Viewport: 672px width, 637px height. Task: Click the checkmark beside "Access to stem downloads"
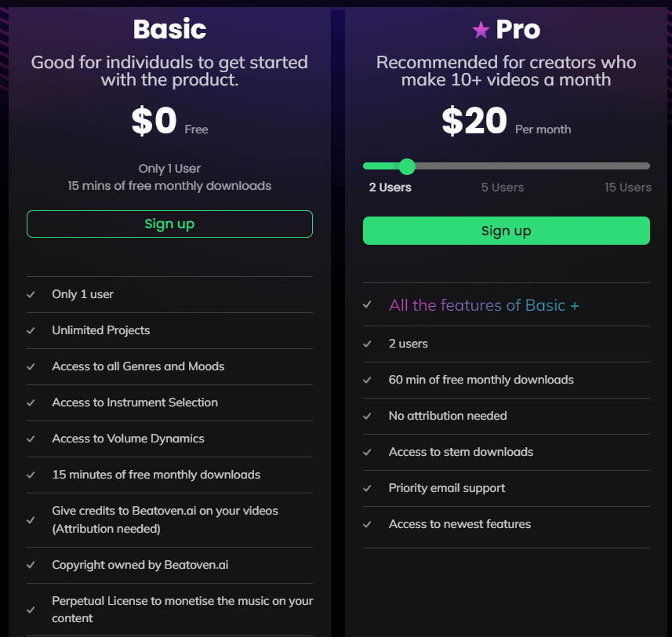(368, 452)
